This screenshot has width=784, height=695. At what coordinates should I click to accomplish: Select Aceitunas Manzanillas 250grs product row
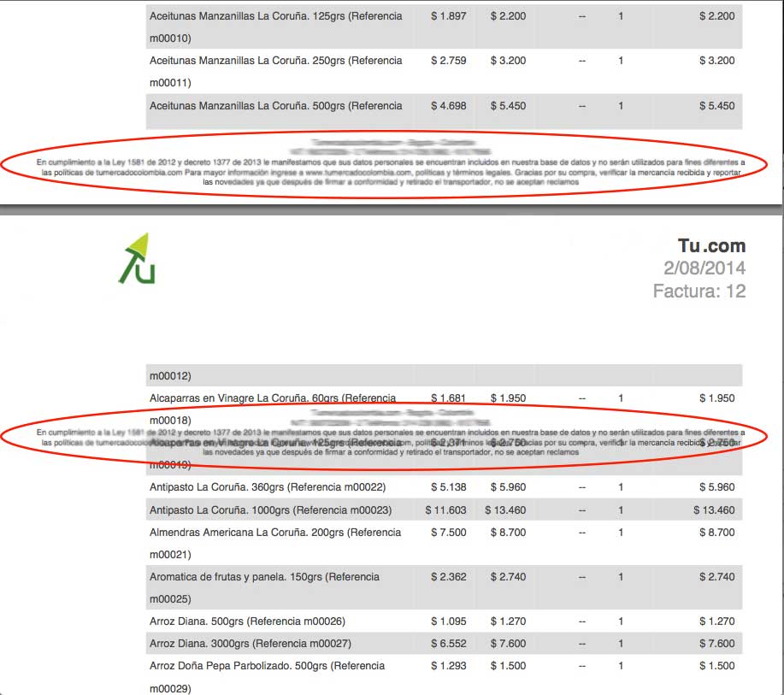[x=444, y=71]
